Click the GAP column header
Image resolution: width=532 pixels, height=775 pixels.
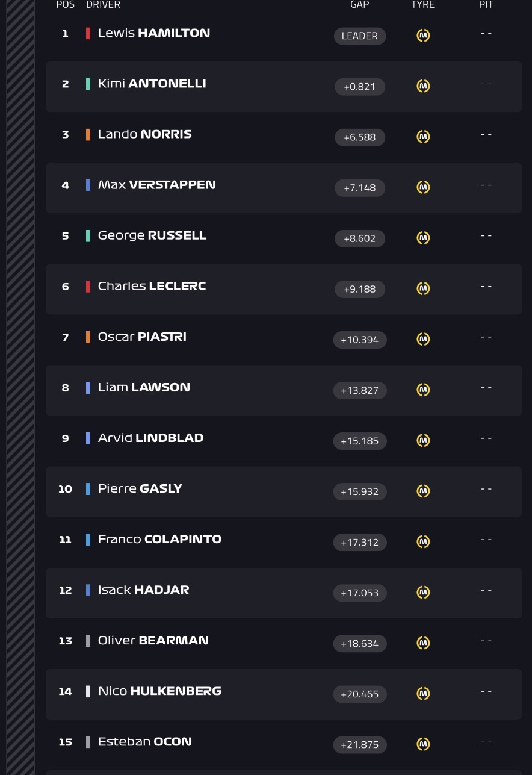(359, 5)
